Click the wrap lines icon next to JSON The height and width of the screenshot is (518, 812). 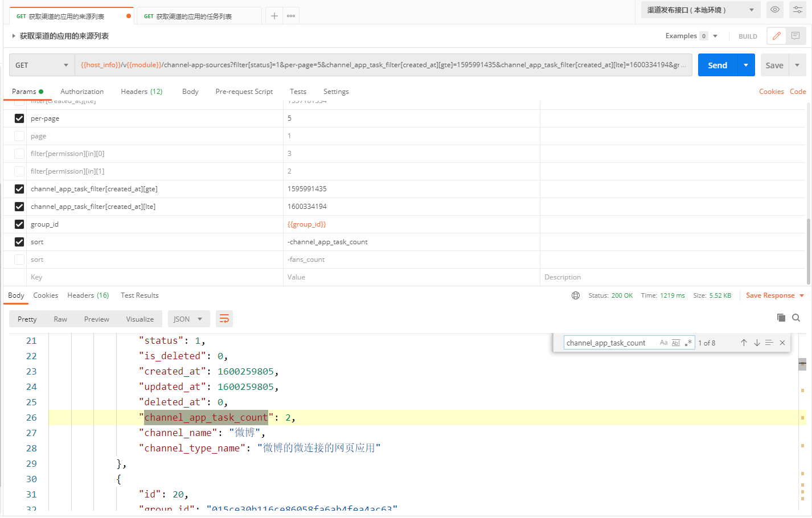click(224, 319)
